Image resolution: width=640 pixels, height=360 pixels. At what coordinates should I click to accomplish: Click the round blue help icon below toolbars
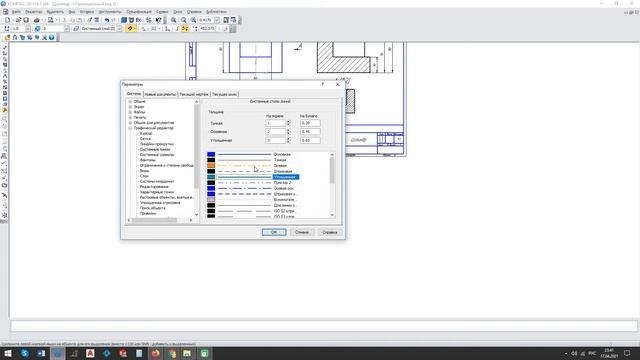pos(52,37)
